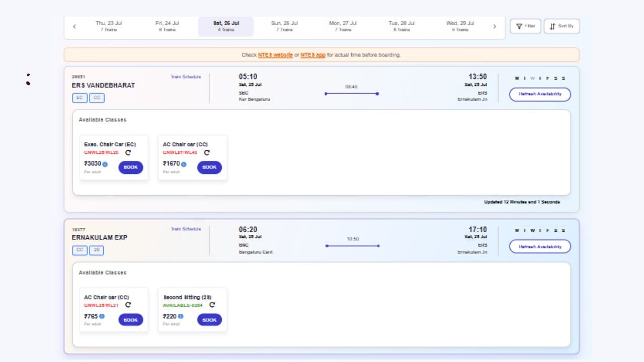Open fare info icon next to ₹3030
Viewport: 644px width, 362px height.
pos(105,164)
